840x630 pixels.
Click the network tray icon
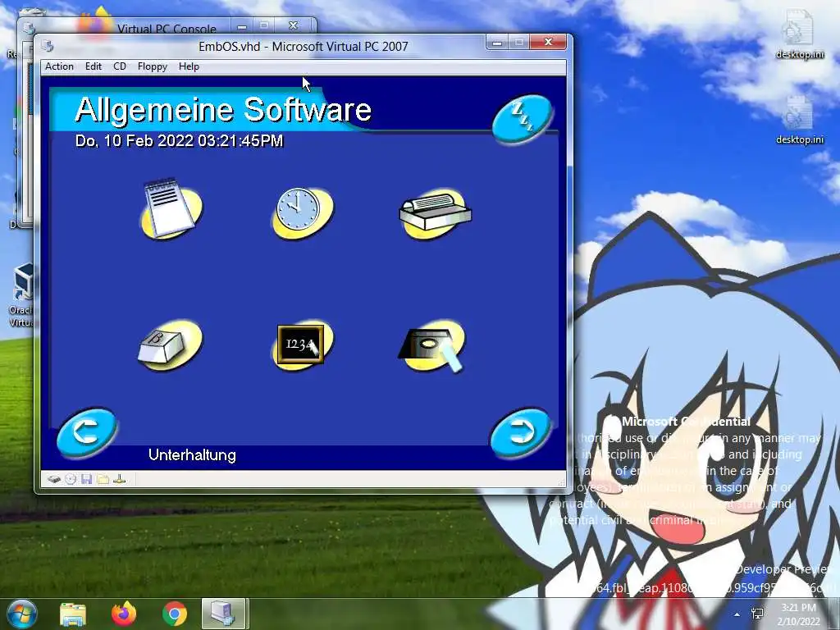[757, 614]
